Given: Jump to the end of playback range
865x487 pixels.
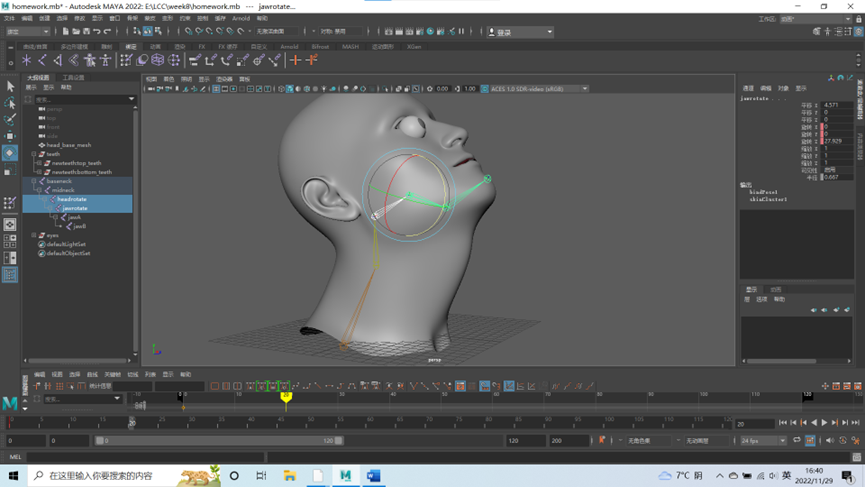Looking at the screenshot, I should [856, 423].
